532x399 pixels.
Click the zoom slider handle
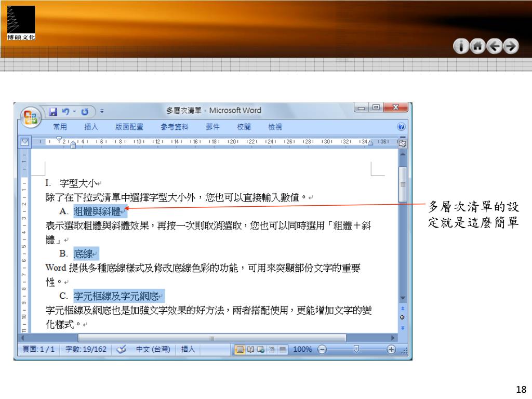coord(356,349)
